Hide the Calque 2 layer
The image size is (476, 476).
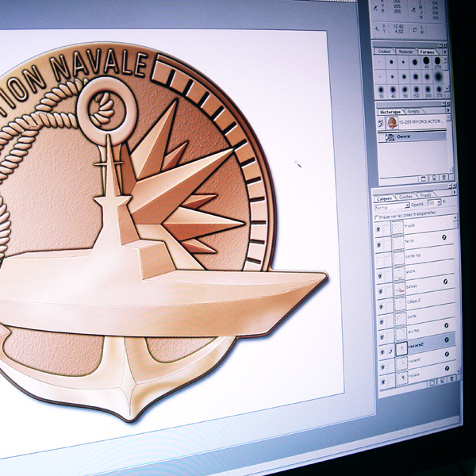point(381,307)
